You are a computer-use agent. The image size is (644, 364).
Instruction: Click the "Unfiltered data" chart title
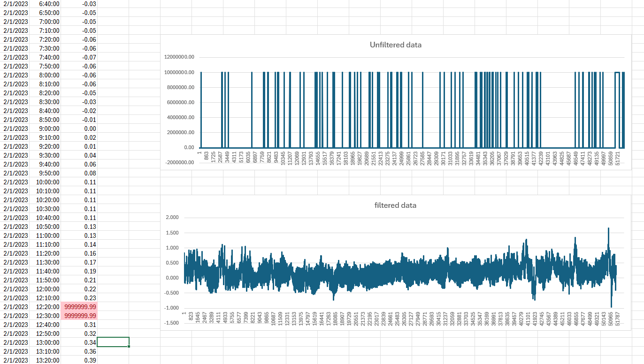(395, 45)
